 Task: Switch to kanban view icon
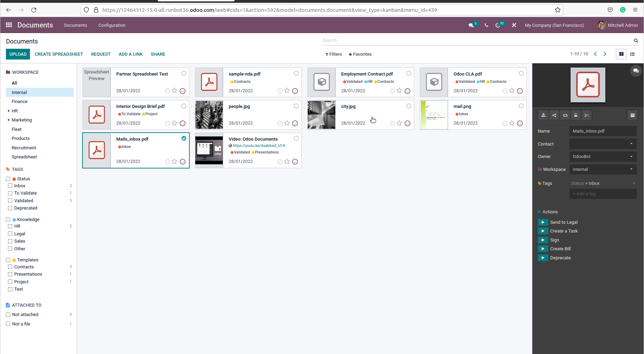621,54
